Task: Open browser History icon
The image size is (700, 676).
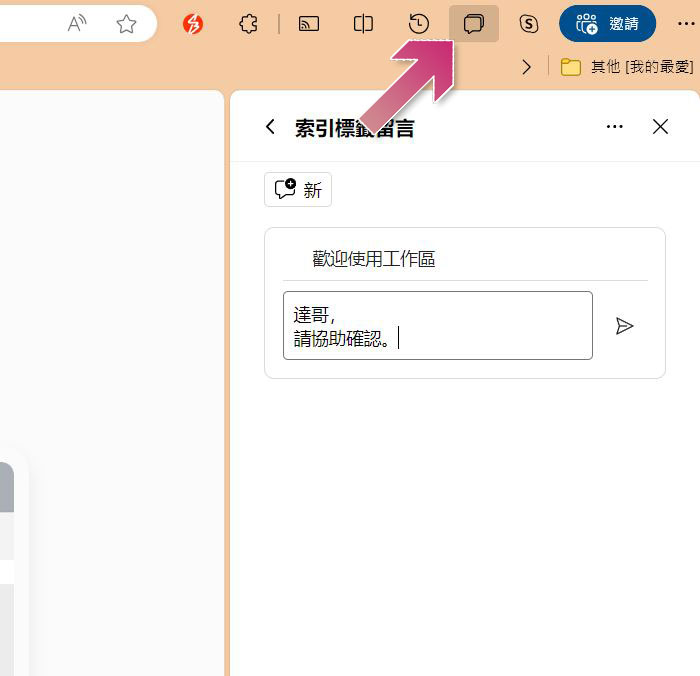Action: click(x=419, y=24)
